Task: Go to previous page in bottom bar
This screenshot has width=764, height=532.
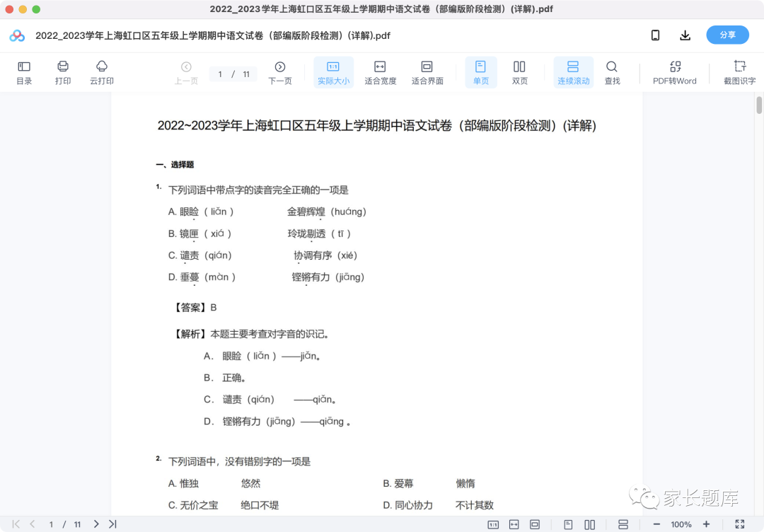Action: point(32,524)
